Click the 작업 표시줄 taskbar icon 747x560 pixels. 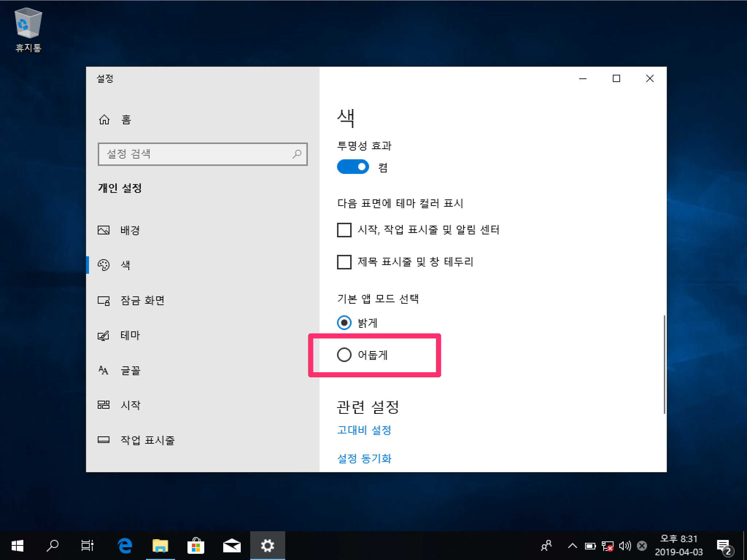click(104, 440)
